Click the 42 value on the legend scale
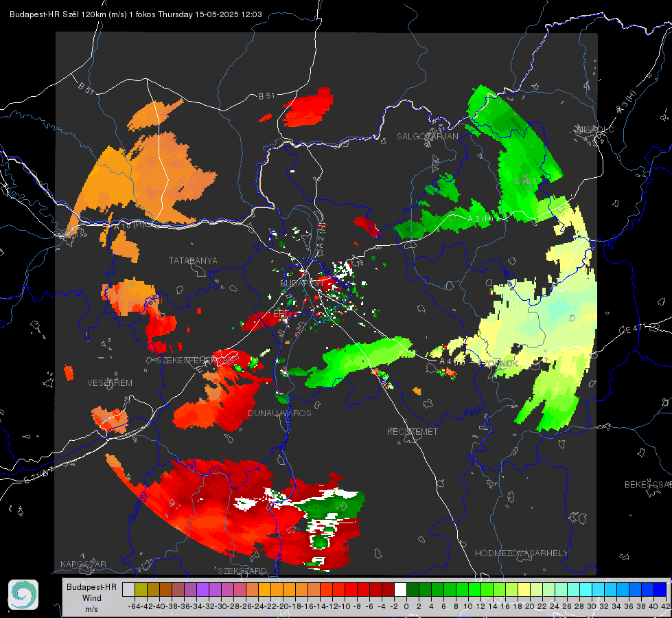This screenshot has width=672, height=618. tap(666, 606)
